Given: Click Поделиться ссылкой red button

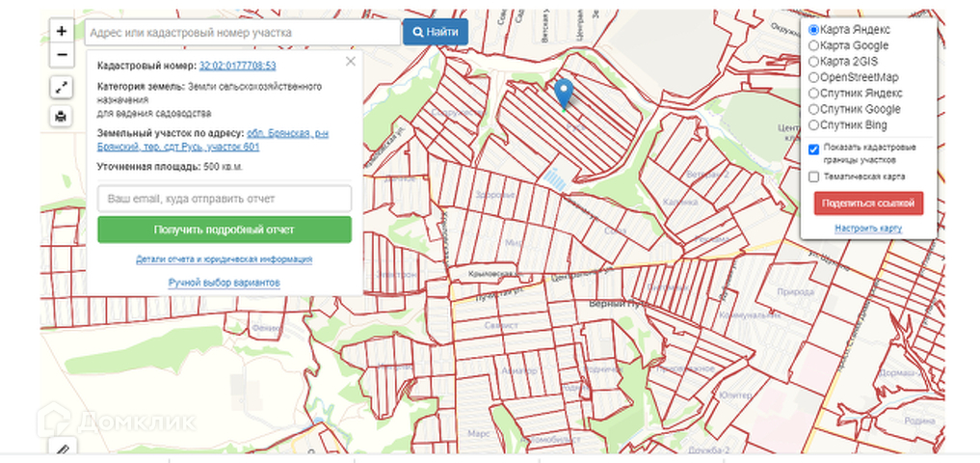Looking at the screenshot, I should pos(868,204).
